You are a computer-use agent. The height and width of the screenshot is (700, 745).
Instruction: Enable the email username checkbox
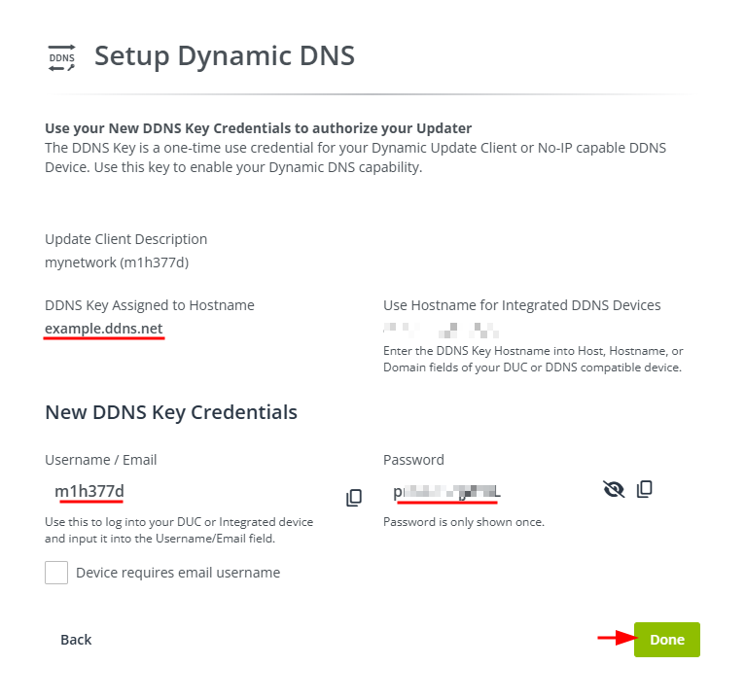click(x=56, y=573)
